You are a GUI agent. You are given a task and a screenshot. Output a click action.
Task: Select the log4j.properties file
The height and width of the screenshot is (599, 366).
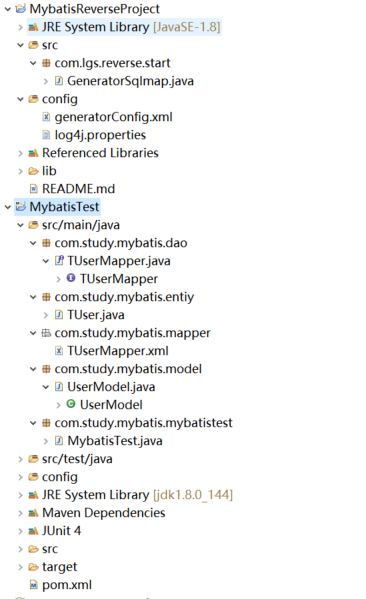100,135
